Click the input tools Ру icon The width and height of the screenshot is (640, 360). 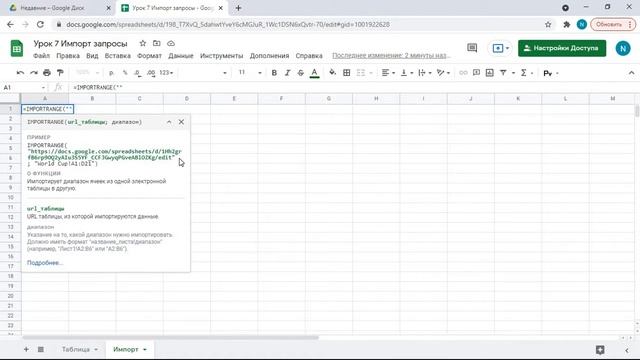tap(548, 73)
